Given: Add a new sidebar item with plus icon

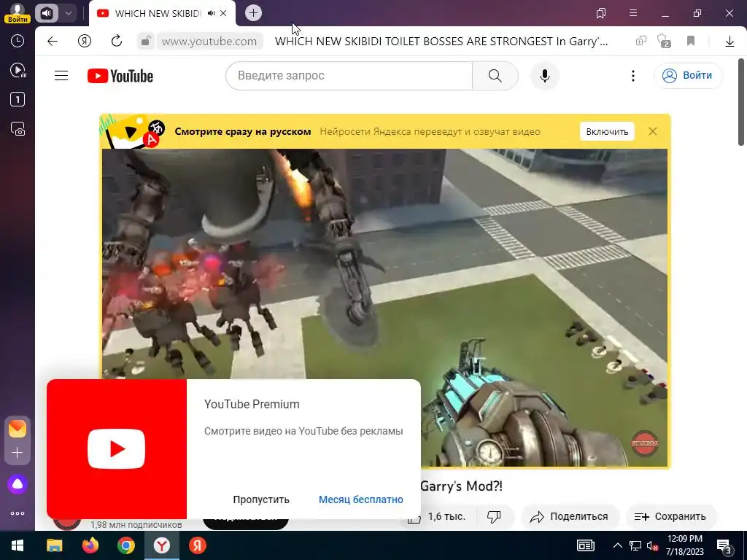Looking at the screenshot, I should [x=18, y=452].
